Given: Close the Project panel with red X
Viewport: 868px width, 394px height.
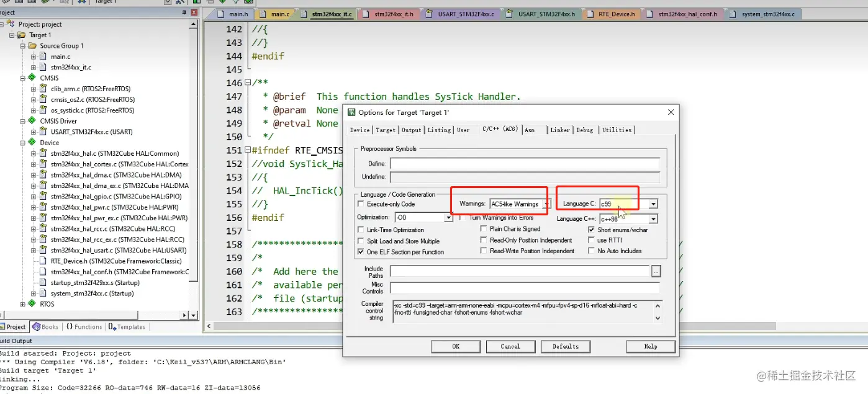Looking at the screenshot, I should coord(194,12).
